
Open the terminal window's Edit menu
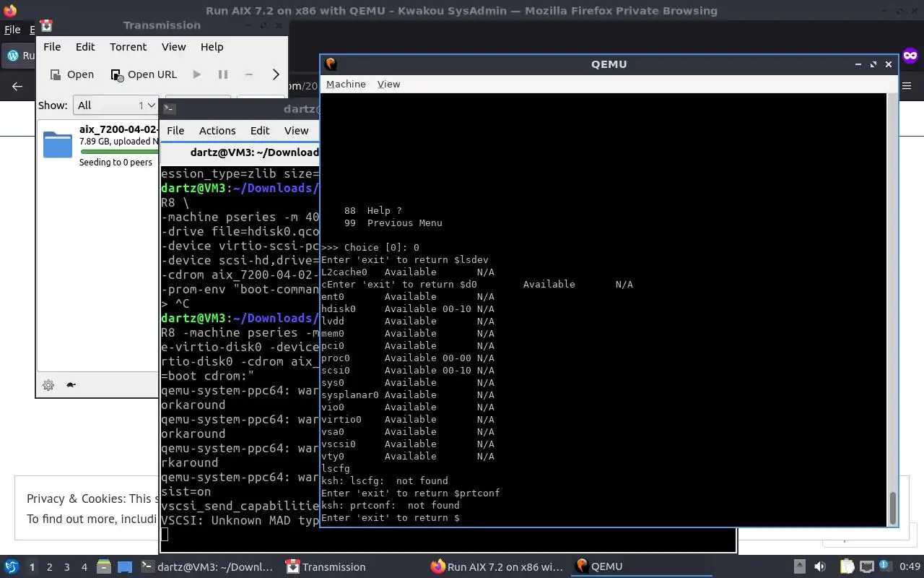260,131
